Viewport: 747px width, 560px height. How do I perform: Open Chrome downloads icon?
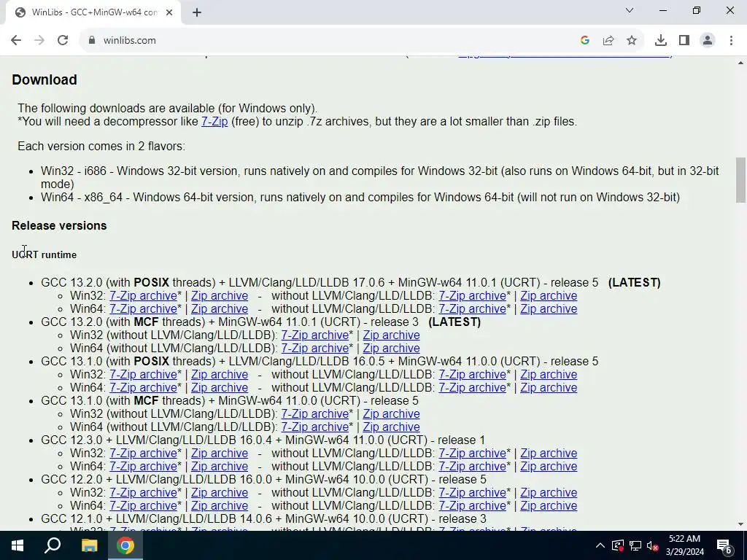point(661,41)
